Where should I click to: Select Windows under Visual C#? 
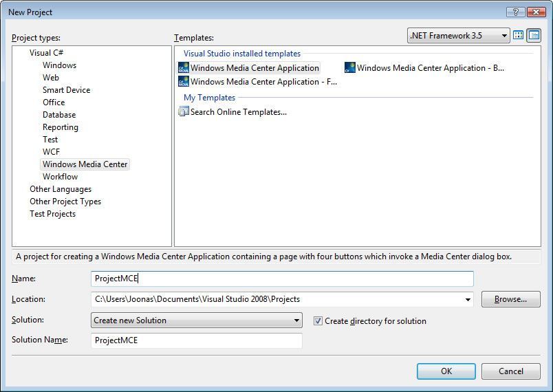point(59,65)
